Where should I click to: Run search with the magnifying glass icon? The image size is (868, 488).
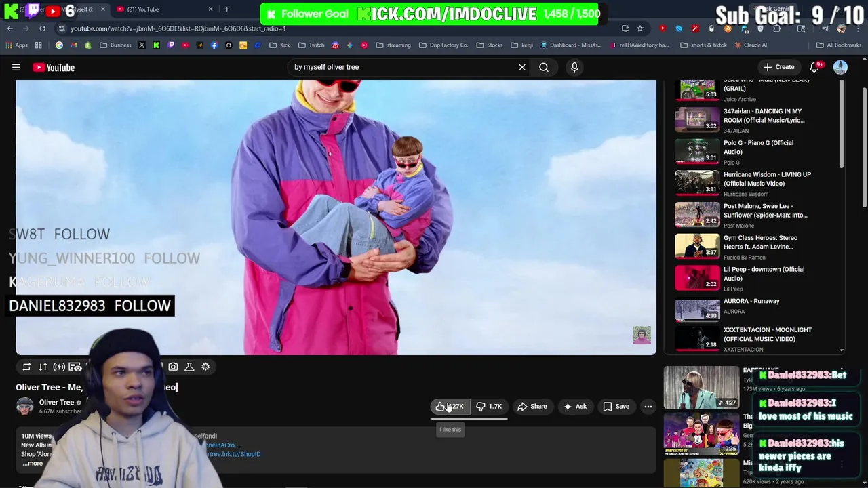pyautogui.click(x=544, y=67)
